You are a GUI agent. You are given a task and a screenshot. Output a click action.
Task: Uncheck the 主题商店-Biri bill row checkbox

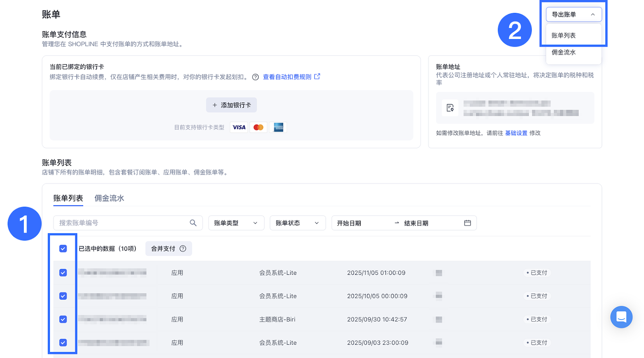coord(63,319)
